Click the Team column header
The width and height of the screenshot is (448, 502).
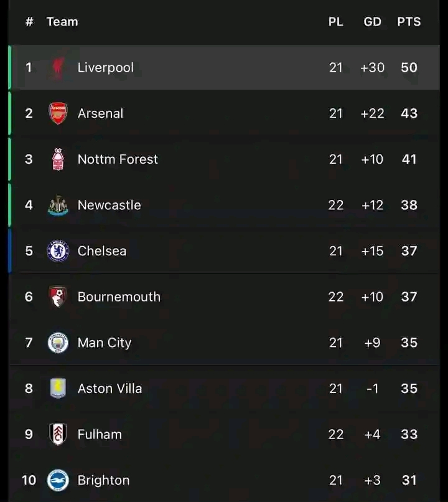[x=62, y=22]
